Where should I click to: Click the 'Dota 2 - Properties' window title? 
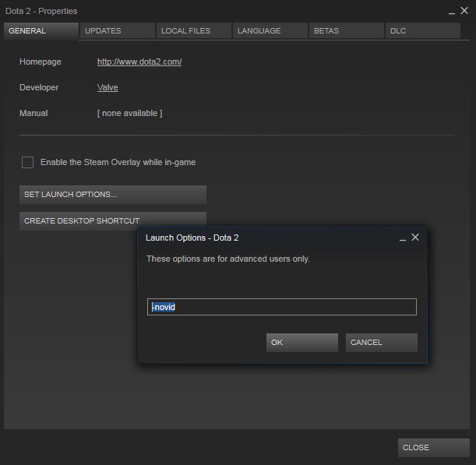click(x=41, y=11)
